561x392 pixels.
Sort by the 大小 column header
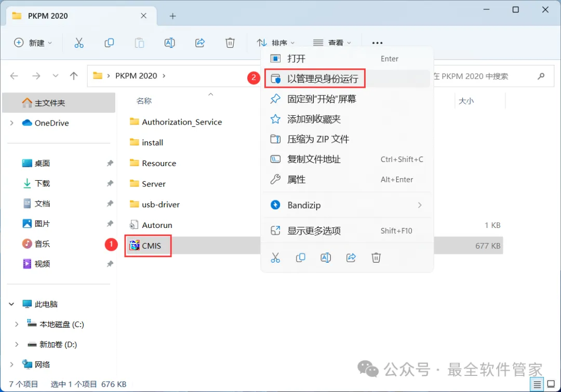466,101
